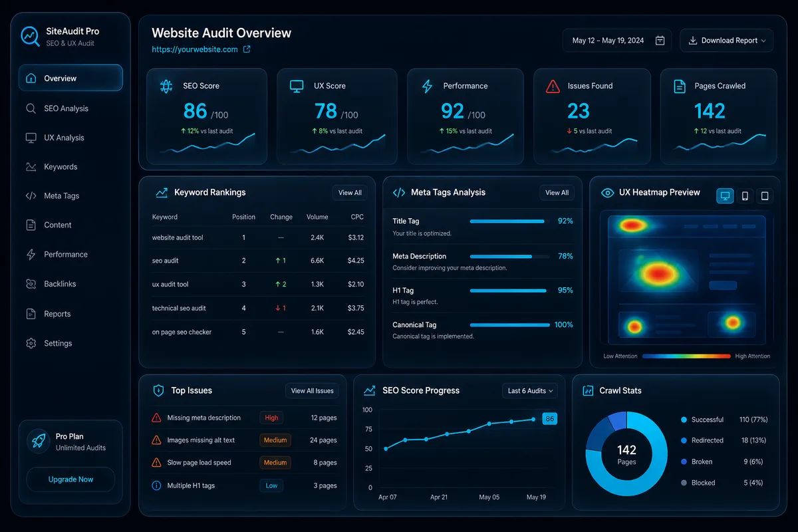Open the Backlinks section

click(70, 284)
